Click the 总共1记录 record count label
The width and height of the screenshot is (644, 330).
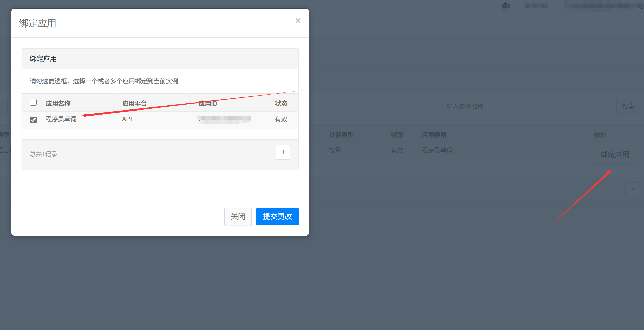[43, 154]
